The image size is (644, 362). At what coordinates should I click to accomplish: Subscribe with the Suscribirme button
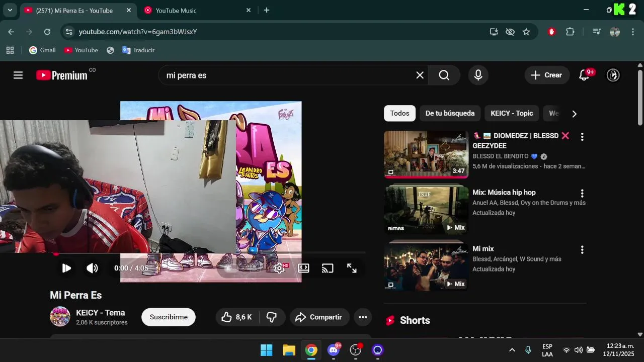[169, 317]
